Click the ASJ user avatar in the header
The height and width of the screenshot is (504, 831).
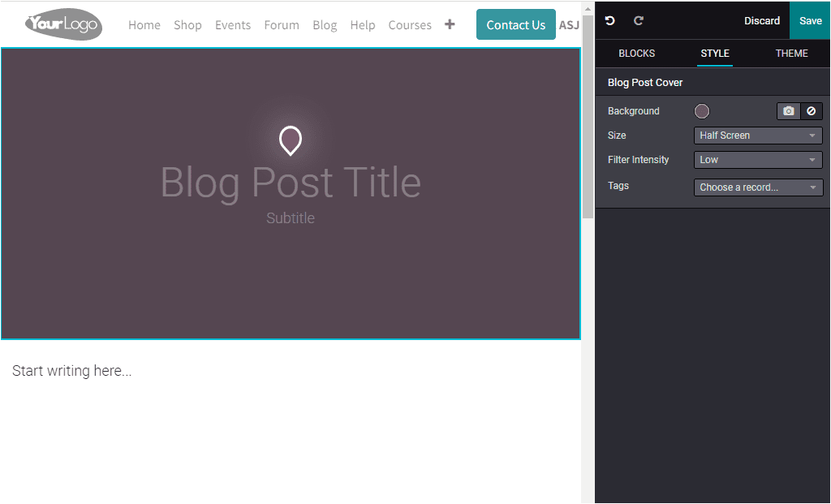pyautogui.click(x=569, y=25)
